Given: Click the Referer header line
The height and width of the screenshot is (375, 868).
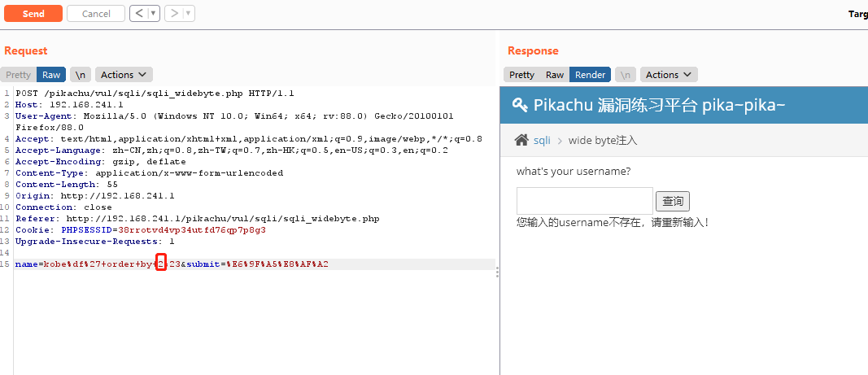Looking at the screenshot, I should 198,218.
